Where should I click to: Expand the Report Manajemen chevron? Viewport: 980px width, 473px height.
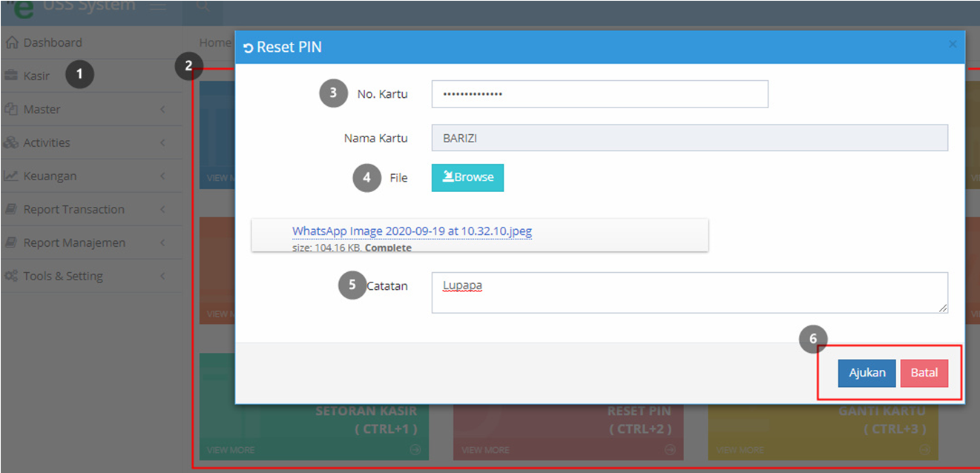162,242
